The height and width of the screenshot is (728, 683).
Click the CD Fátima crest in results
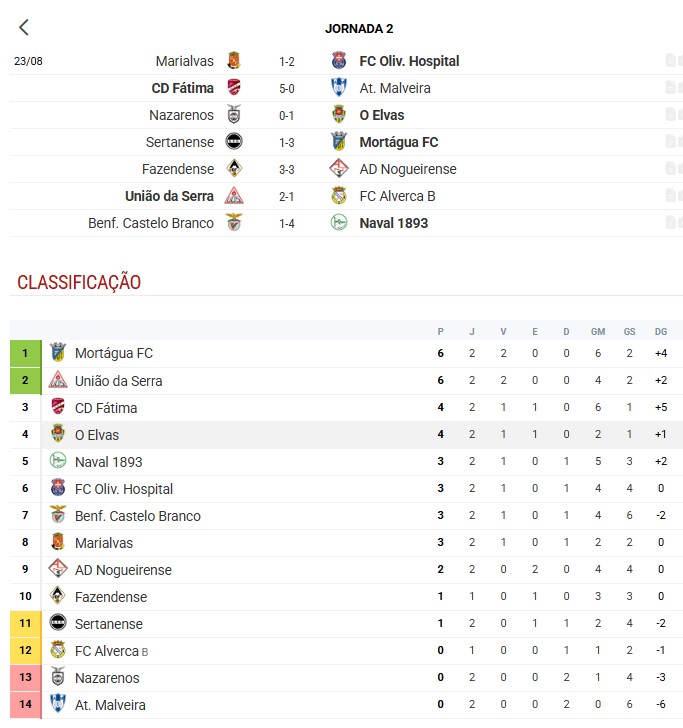[x=234, y=88]
